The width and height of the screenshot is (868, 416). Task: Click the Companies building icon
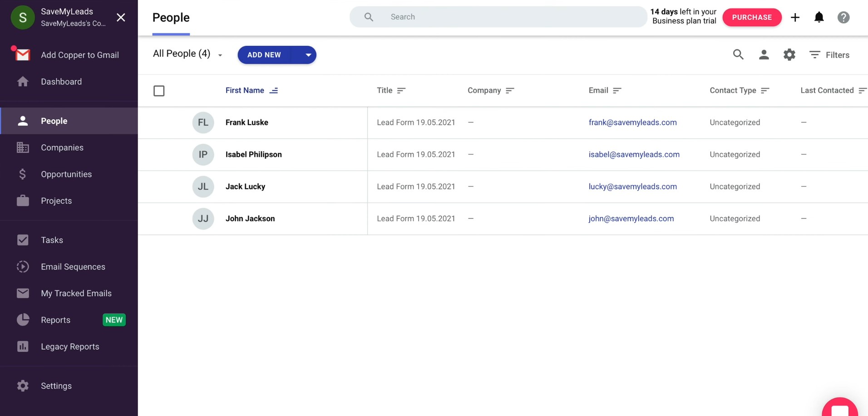pyautogui.click(x=23, y=147)
